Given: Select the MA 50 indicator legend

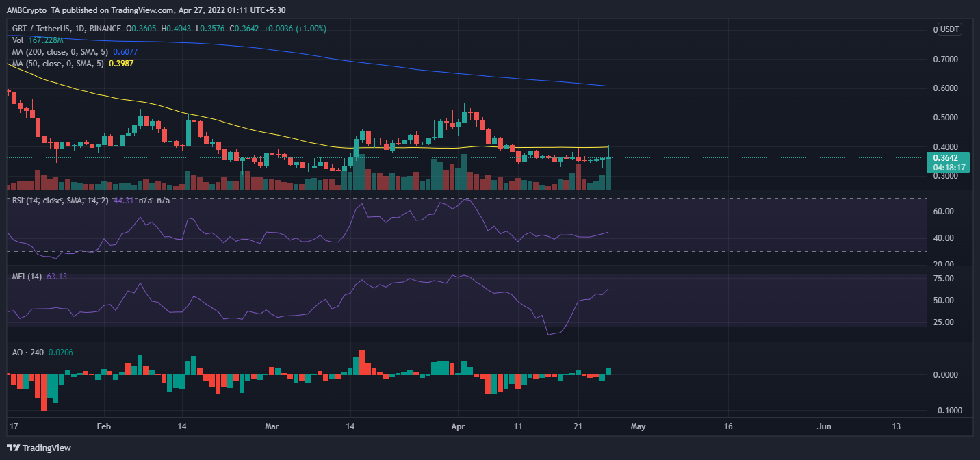Looking at the screenshot, I should click(55, 64).
